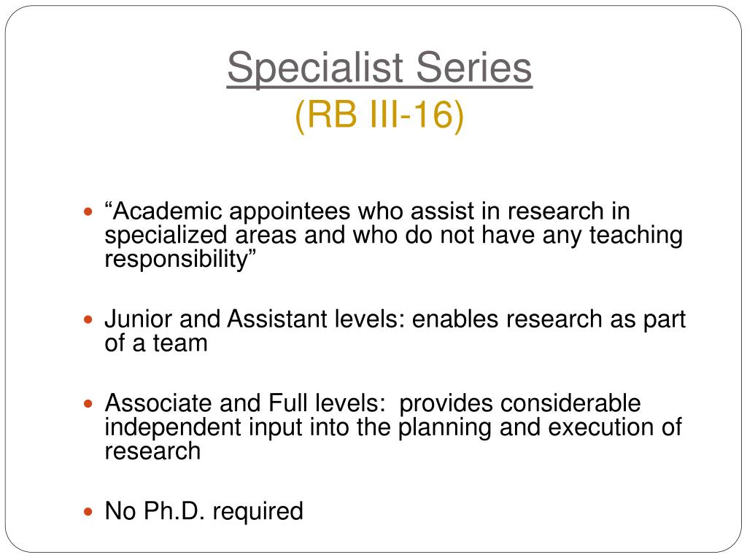Screen dimensions: 747x560
Task: Click the gold '(RB III-16)' subtitle
Action: tap(379, 114)
